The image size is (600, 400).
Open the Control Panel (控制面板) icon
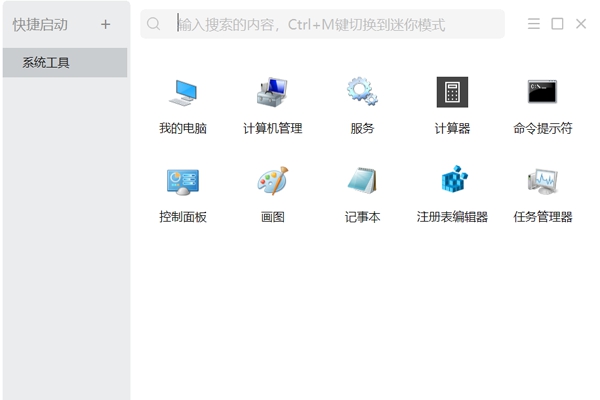[x=182, y=181]
